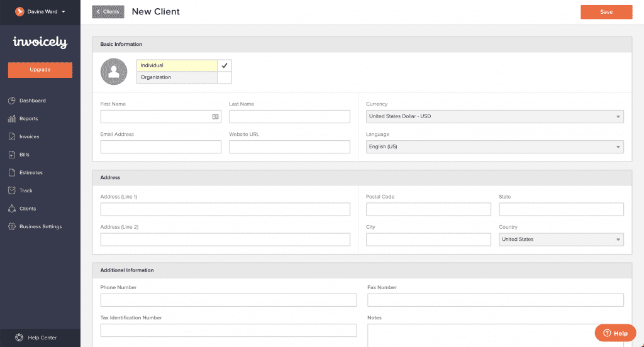Tick the Individual checkbox
This screenshot has height=347, width=644.
[225, 65]
